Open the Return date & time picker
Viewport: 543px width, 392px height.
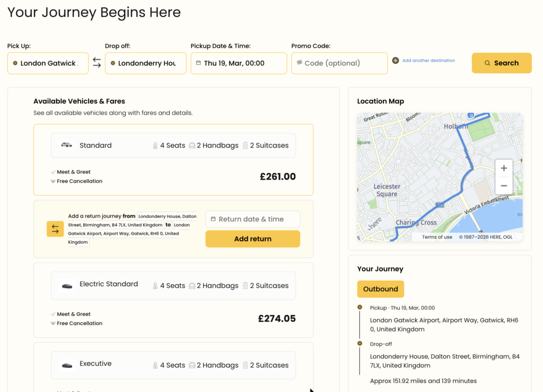pyautogui.click(x=253, y=219)
